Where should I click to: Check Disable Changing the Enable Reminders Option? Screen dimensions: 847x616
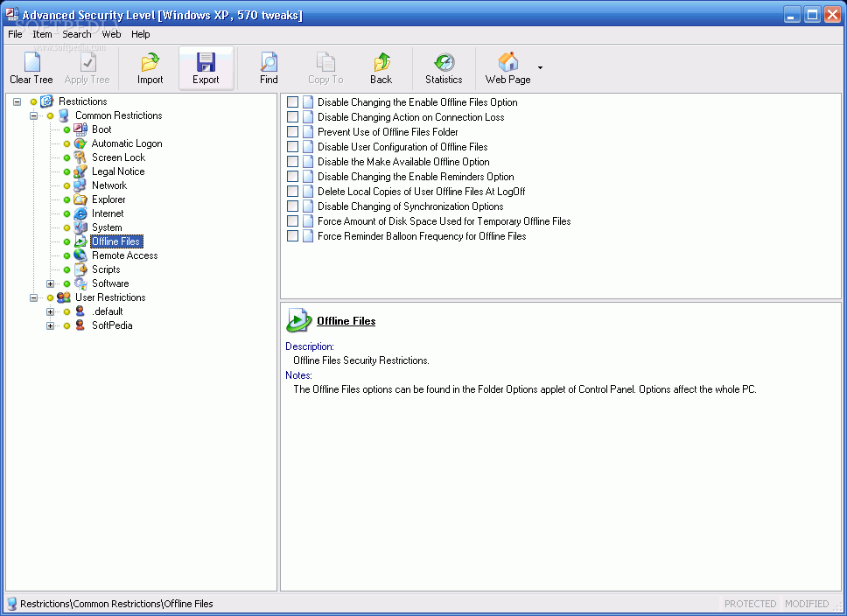coord(293,176)
